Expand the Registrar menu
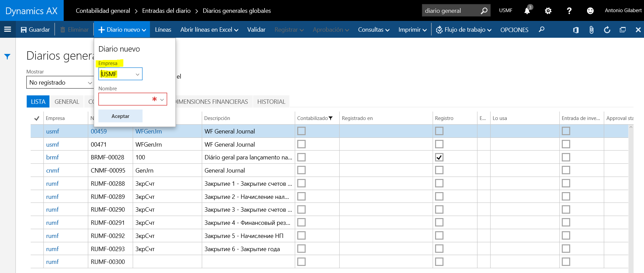This screenshot has height=273, width=644. point(289,30)
